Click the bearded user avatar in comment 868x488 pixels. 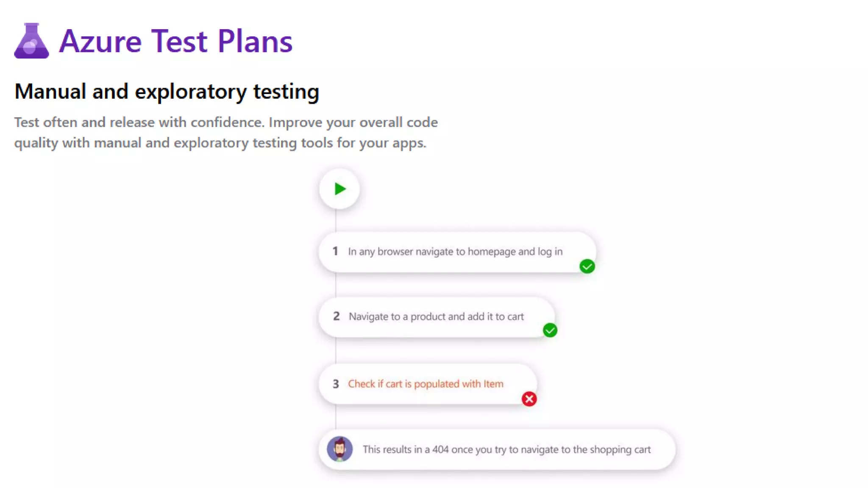click(x=339, y=449)
